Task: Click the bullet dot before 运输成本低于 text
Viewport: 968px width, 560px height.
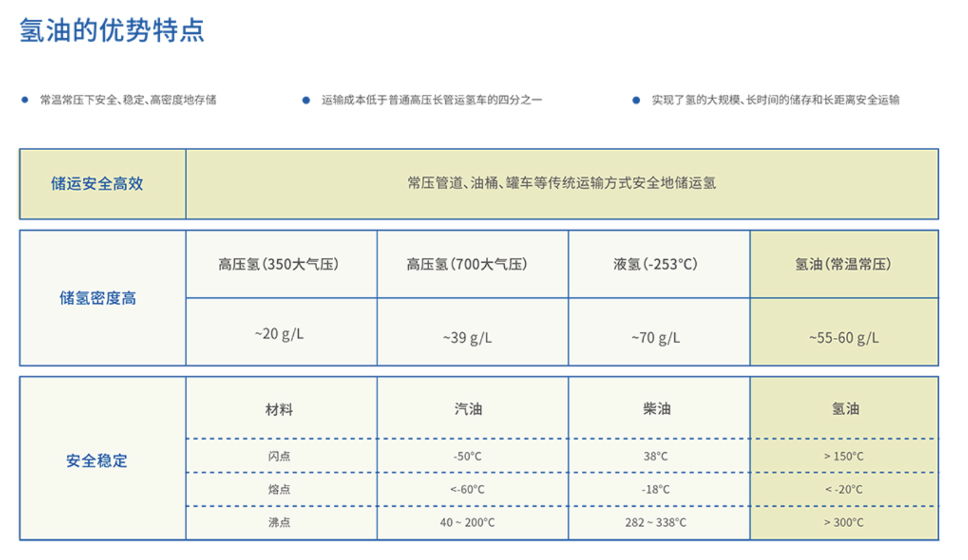Action: (x=306, y=100)
